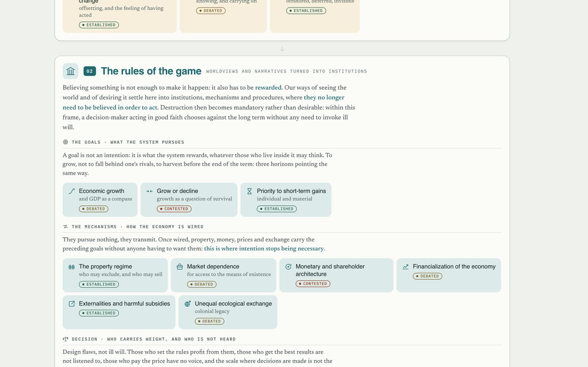Click the growth curve icon on Economic growth
The image size is (588, 367).
tap(72, 191)
